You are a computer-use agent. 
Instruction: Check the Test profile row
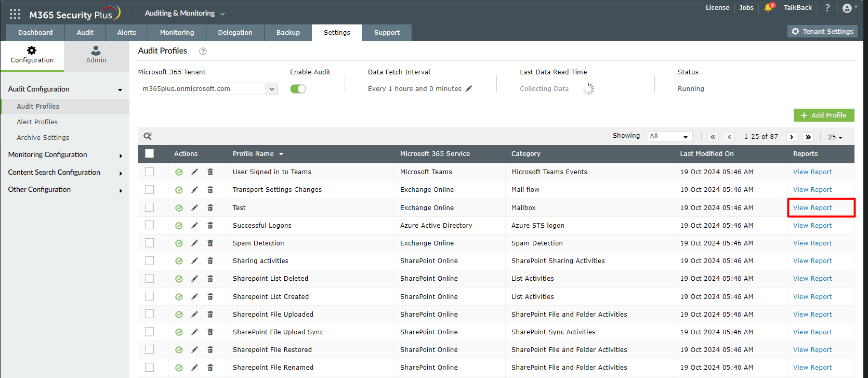(x=150, y=207)
